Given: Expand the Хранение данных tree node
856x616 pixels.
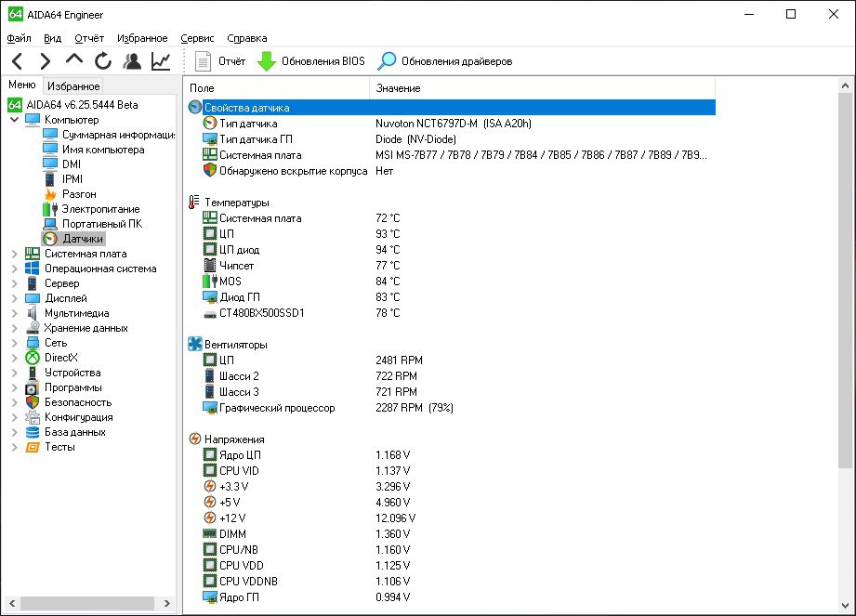Looking at the screenshot, I should (x=15, y=328).
